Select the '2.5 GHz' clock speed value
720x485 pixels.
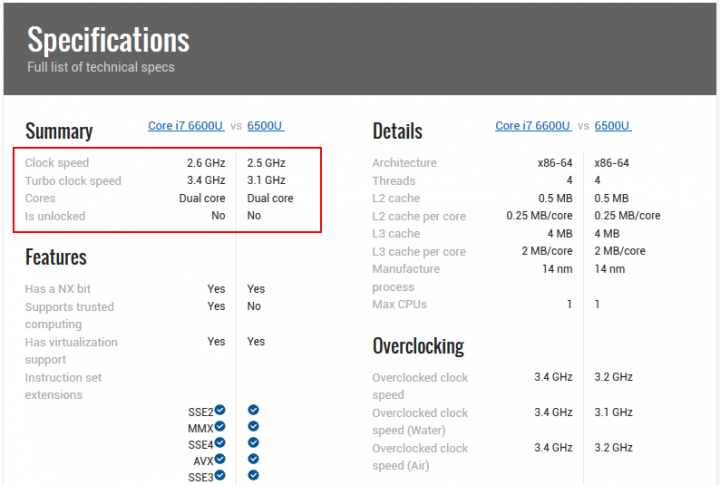[x=266, y=163]
